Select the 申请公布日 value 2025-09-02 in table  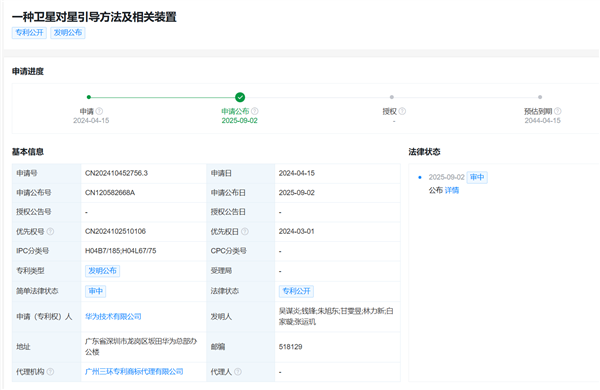(x=297, y=193)
